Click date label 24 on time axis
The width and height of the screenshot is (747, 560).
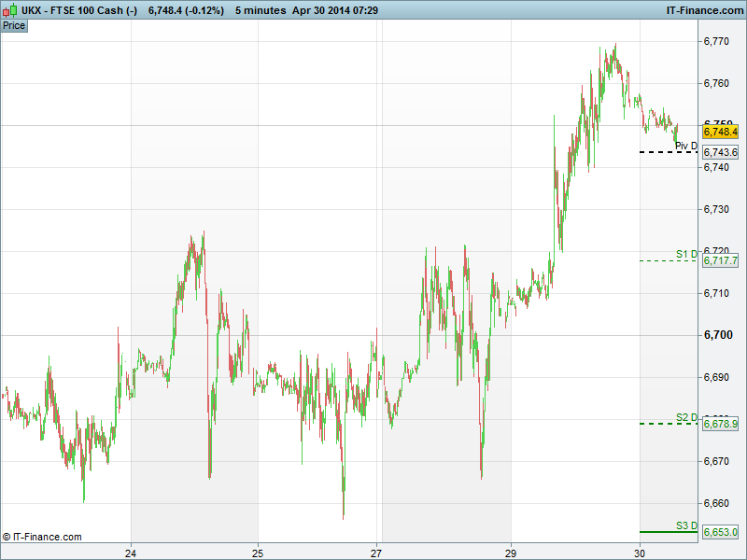click(132, 551)
